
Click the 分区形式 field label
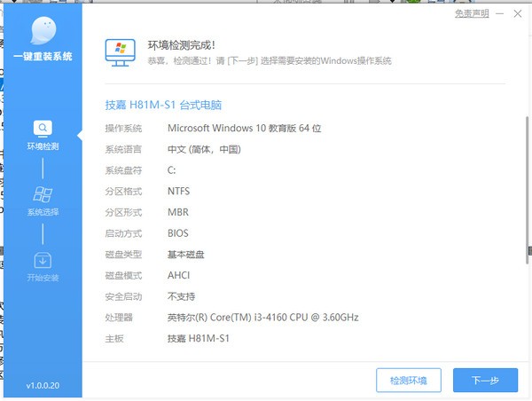tap(123, 213)
